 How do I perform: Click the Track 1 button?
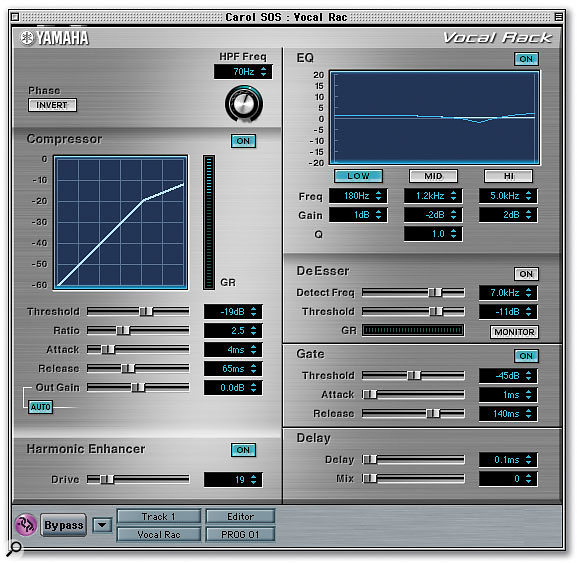159,516
